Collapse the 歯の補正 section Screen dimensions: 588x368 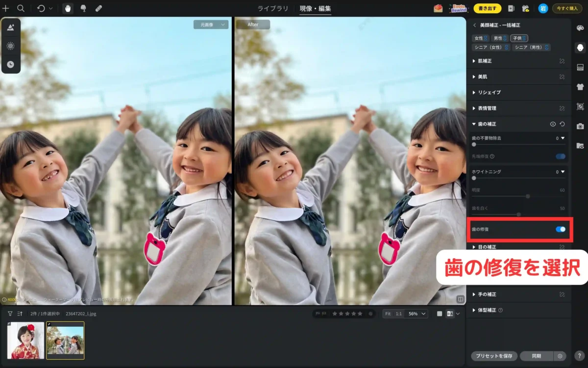474,124
